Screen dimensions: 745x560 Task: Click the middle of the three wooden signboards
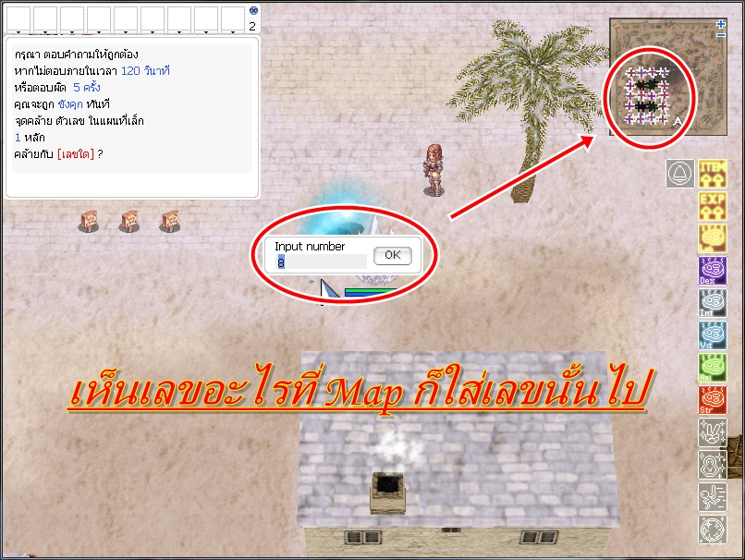pyautogui.click(x=129, y=222)
